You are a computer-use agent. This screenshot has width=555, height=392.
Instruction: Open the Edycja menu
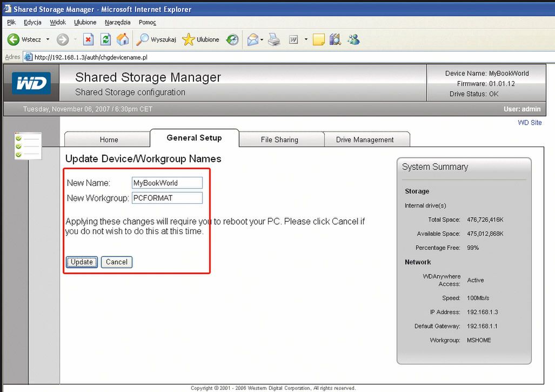[x=32, y=22]
